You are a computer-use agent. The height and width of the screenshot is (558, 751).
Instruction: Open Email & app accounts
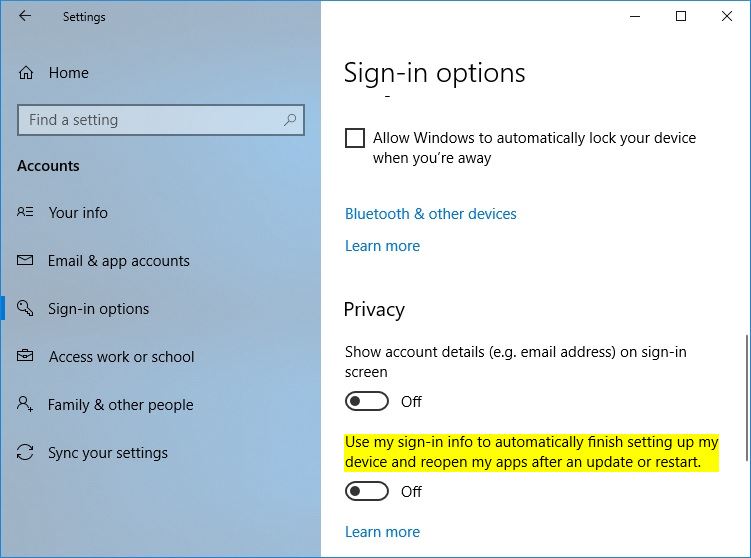tap(119, 261)
